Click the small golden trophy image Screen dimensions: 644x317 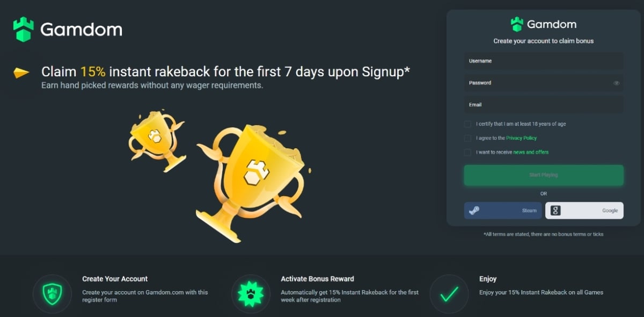(x=156, y=140)
